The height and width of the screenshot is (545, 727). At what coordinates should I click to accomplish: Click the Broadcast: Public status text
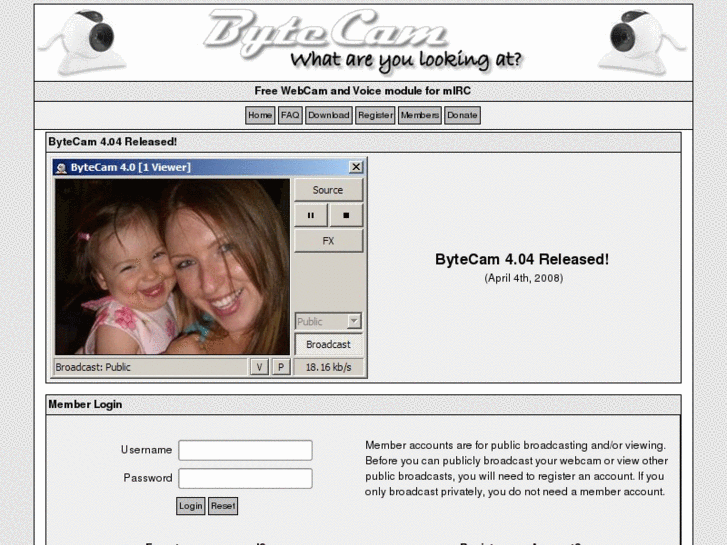[x=93, y=367]
